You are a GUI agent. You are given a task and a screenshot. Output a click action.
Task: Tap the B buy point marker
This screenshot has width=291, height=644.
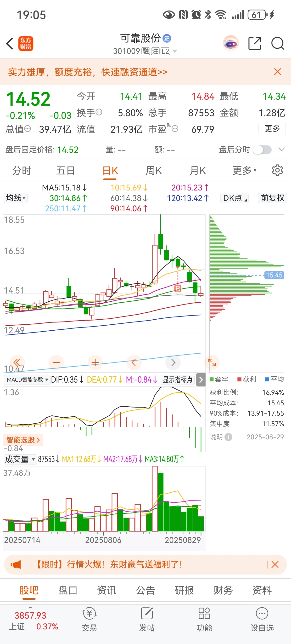click(178, 289)
